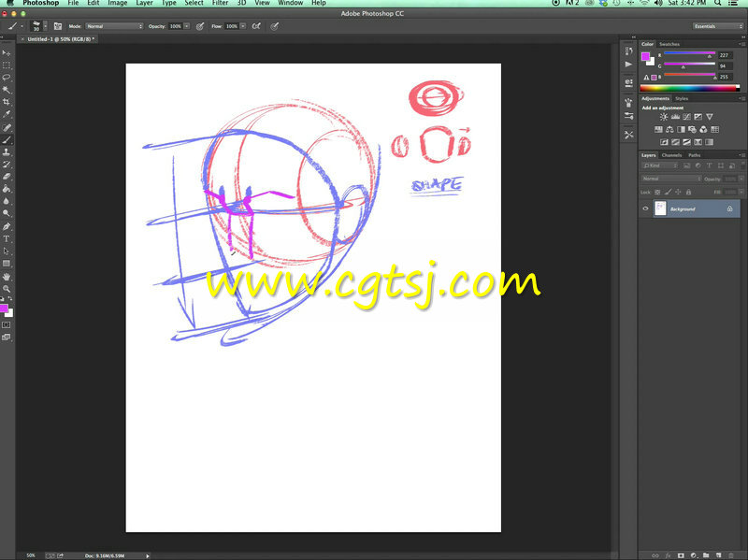Select the Paint Bucket tool
The image size is (748, 560).
7,190
